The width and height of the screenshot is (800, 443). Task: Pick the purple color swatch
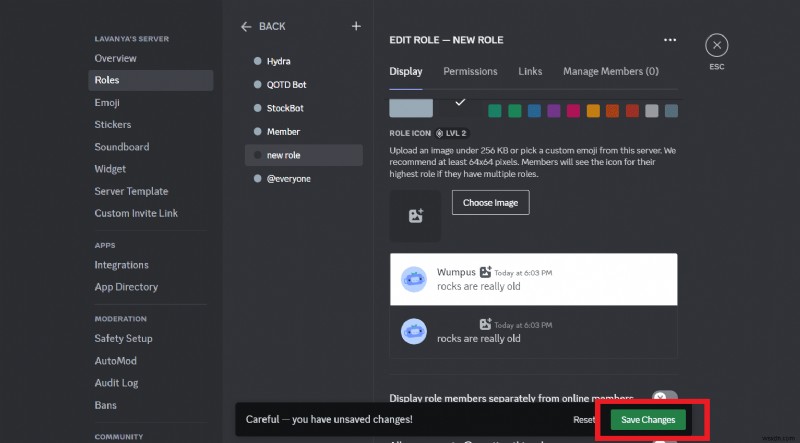click(x=554, y=111)
